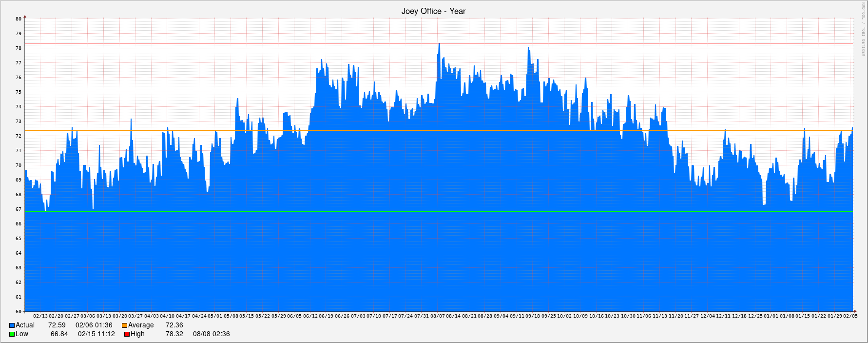This screenshot has width=868, height=343.
Task: Select the Average value 72.36 in legend
Action: (174, 325)
